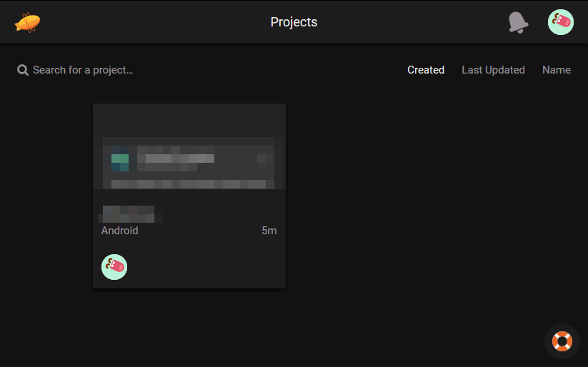Screen dimensions: 588x367
Task: Focus the "Search for a project" field
Action: point(83,70)
